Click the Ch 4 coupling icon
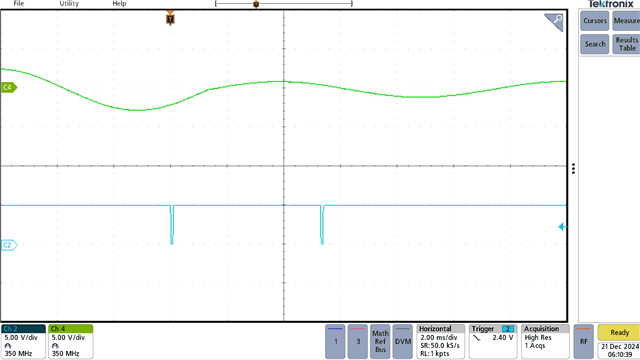The image size is (640, 360). click(x=55, y=346)
